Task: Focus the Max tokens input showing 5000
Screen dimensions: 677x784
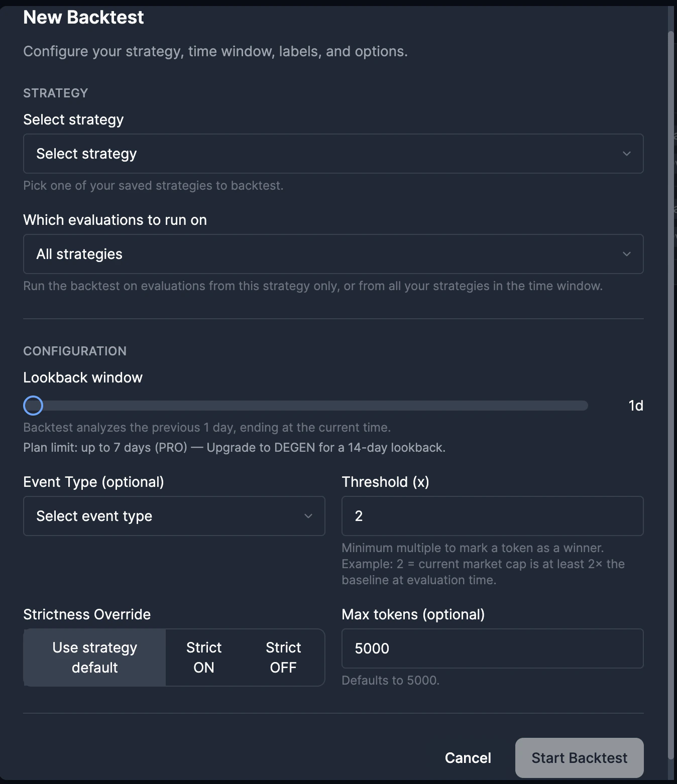Action: [492, 648]
